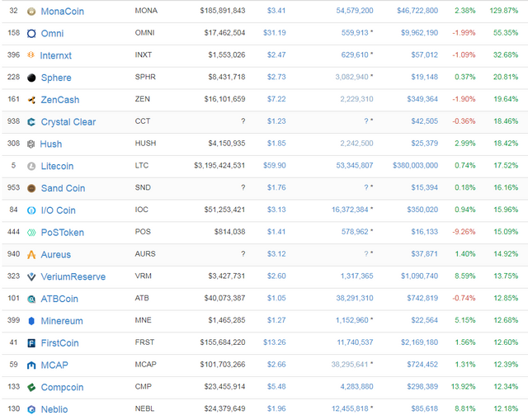Image resolution: width=528 pixels, height=420 pixels.
Task: Open the Sand Coin link
Action: (63, 188)
